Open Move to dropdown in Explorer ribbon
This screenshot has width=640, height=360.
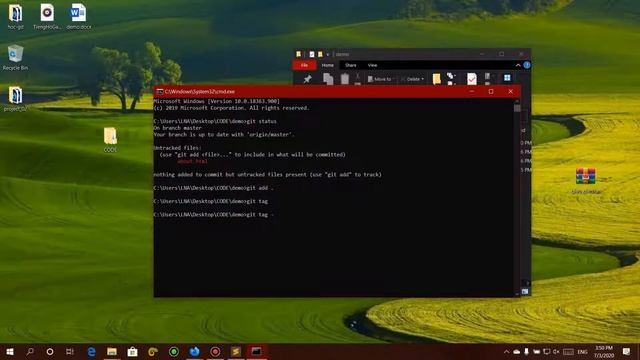pyautogui.click(x=381, y=79)
